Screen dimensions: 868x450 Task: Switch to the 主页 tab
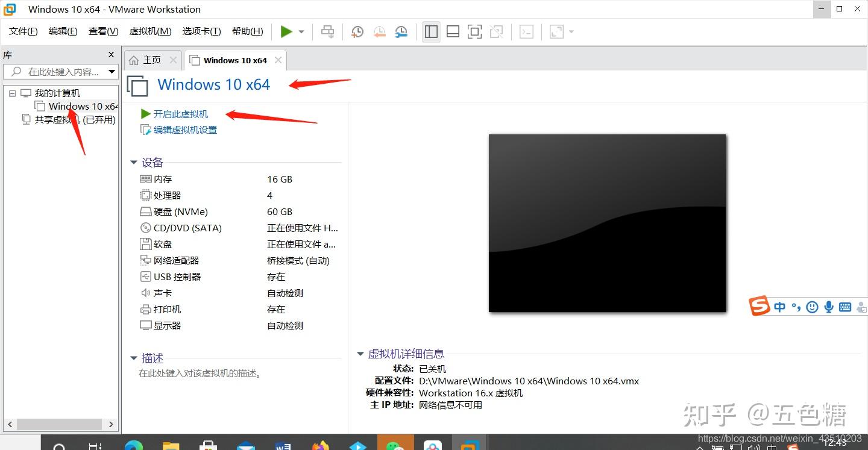(x=152, y=60)
